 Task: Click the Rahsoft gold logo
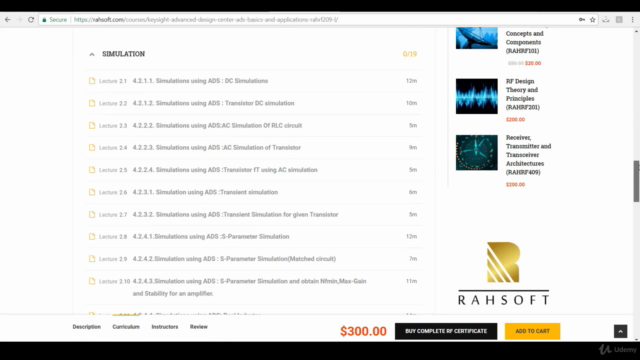click(x=503, y=273)
